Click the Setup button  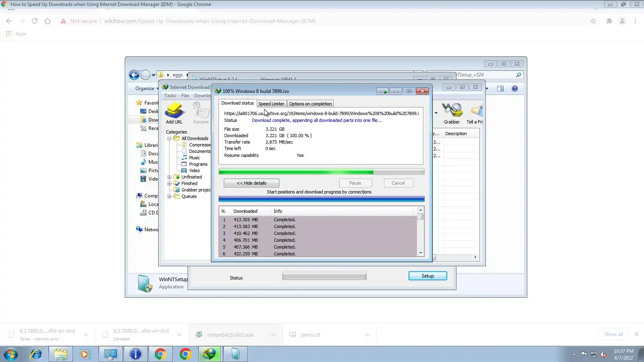(x=428, y=276)
